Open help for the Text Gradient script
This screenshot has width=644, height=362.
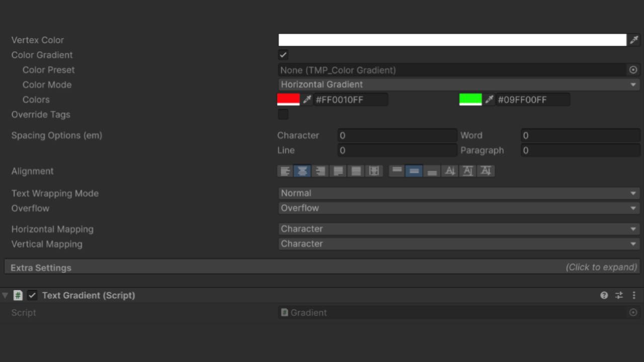603,295
